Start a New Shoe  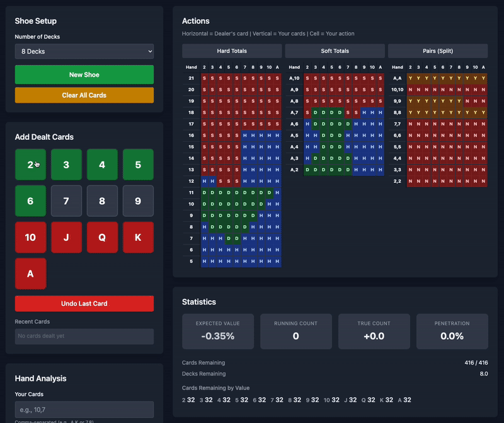[x=84, y=74]
